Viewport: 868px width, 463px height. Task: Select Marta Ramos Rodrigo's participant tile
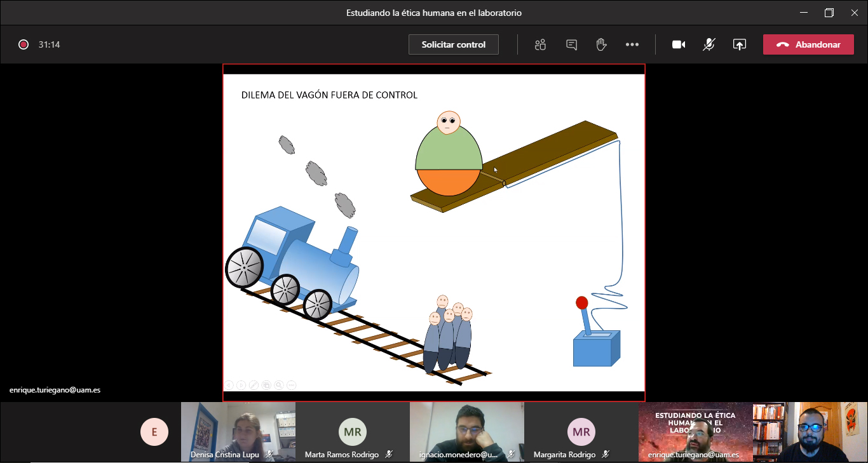352,432
